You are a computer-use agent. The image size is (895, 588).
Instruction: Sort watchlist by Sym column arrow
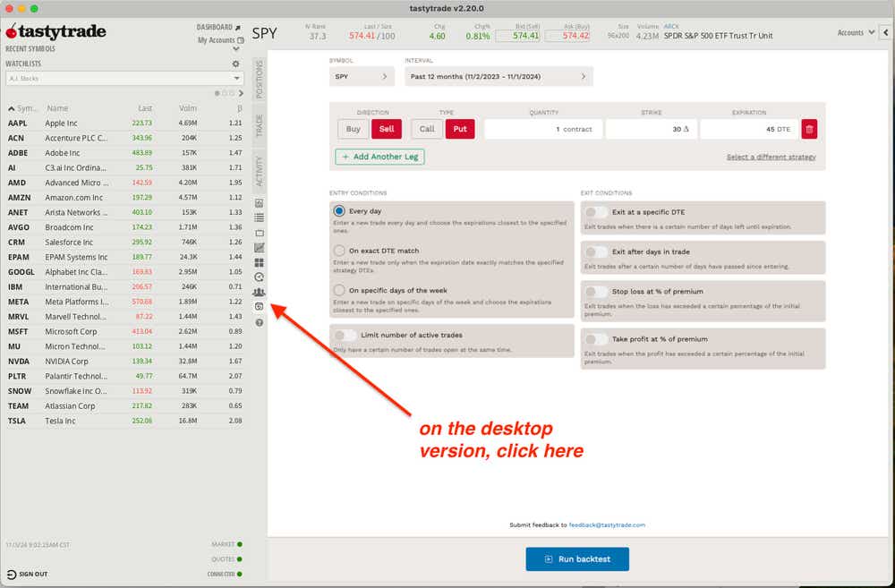point(12,108)
